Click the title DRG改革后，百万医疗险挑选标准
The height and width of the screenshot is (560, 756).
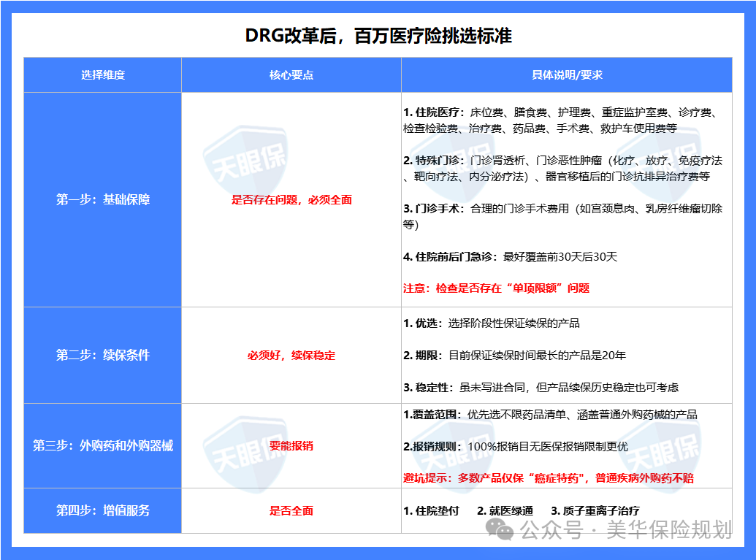click(x=378, y=34)
